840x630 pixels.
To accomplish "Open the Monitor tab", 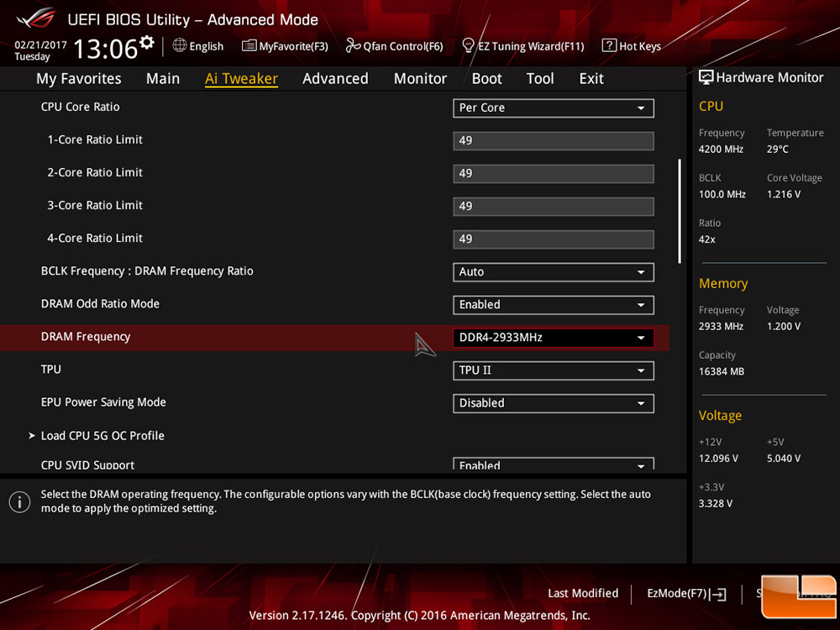I will click(x=420, y=79).
